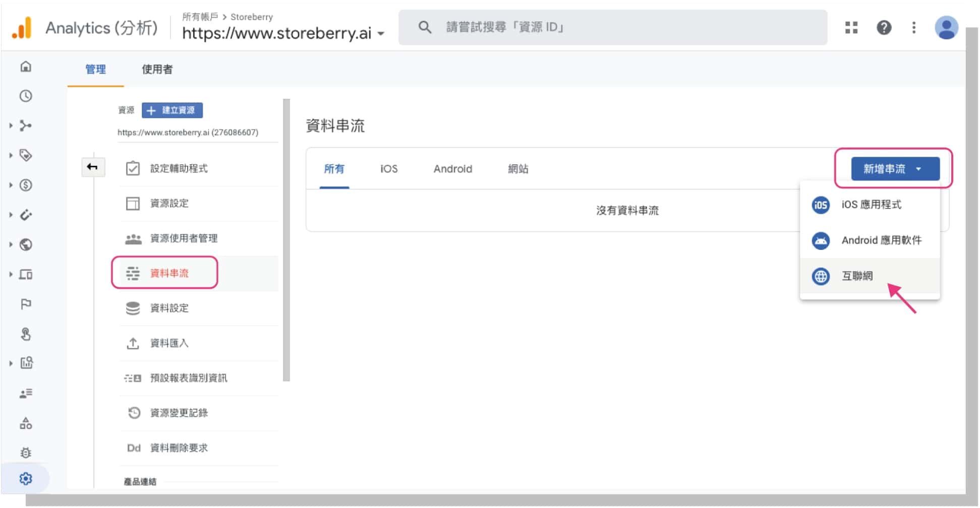Screen dimensions: 980x508
Task: Switch to the 管理 tab
Action: pos(95,70)
